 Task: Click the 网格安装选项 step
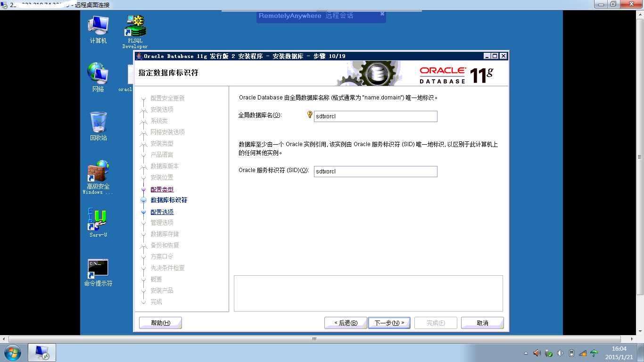[167, 132]
